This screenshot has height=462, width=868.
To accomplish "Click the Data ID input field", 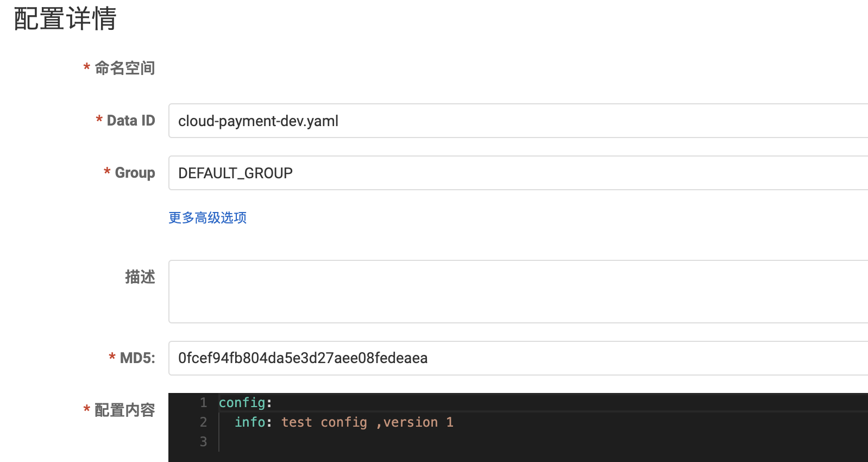I will [518, 121].
